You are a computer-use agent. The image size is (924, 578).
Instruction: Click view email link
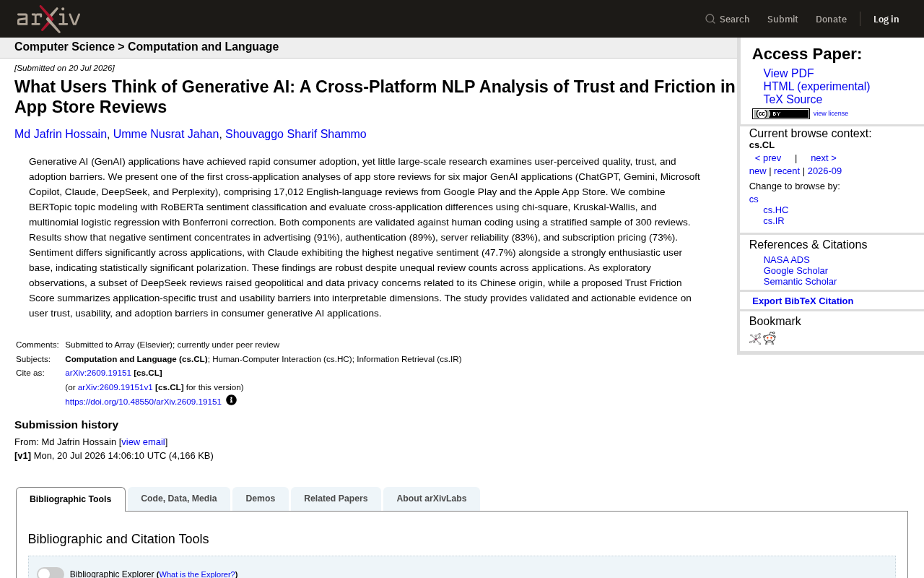[x=143, y=442]
